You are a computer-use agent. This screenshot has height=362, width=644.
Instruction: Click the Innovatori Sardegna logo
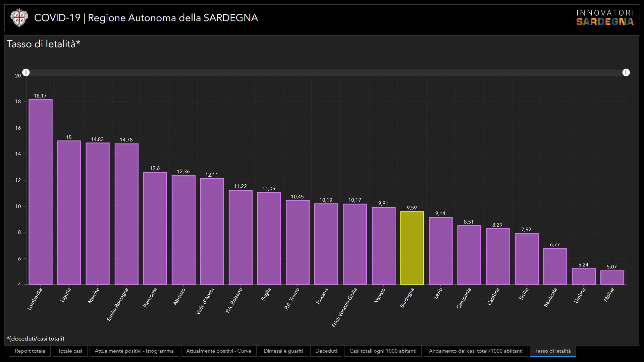pyautogui.click(x=605, y=18)
